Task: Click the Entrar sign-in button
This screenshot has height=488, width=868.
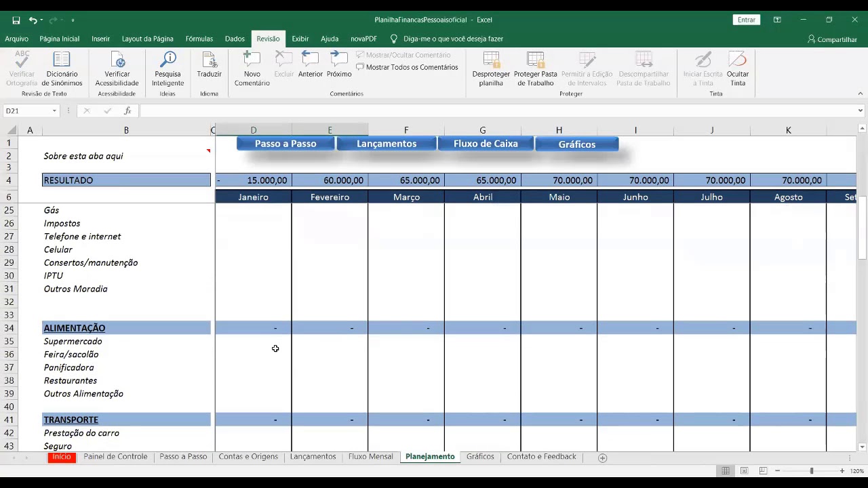Action: 747,20
